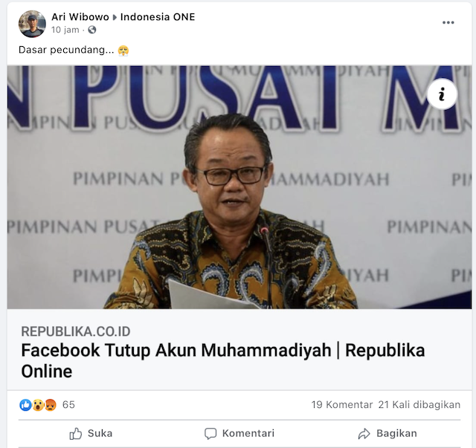Open the Republika article headline link

[x=223, y=360]
